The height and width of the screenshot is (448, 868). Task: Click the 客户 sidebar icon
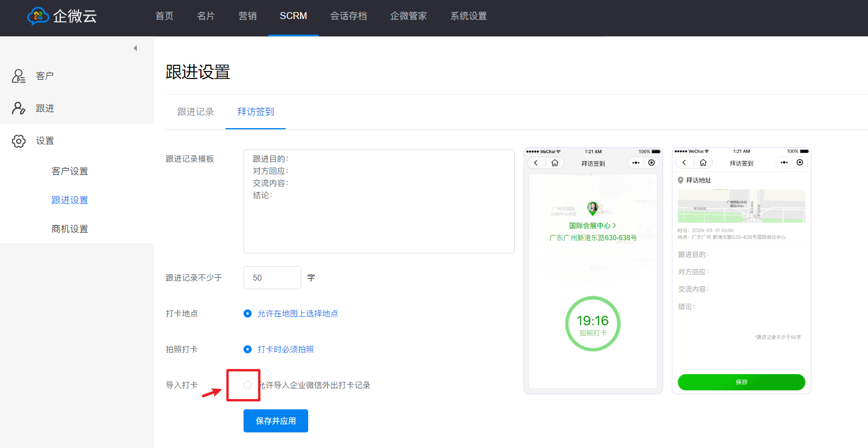click(19, 76)
